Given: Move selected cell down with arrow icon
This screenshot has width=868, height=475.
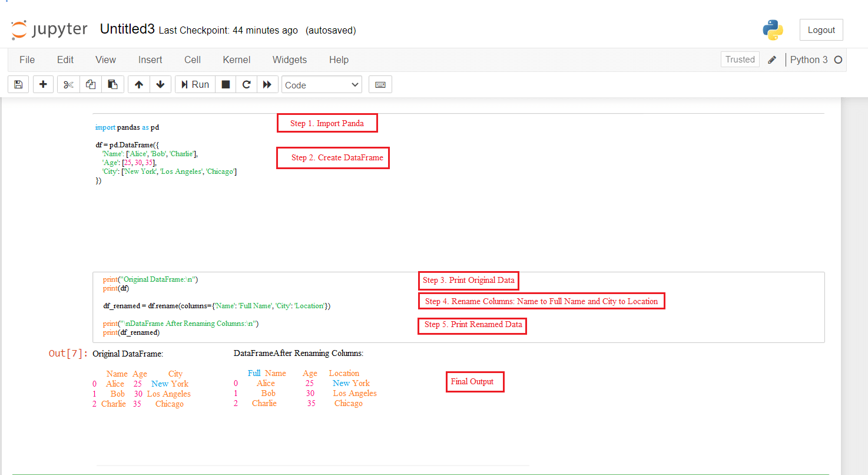Looking at the screenshot, I should pos(160,85).
